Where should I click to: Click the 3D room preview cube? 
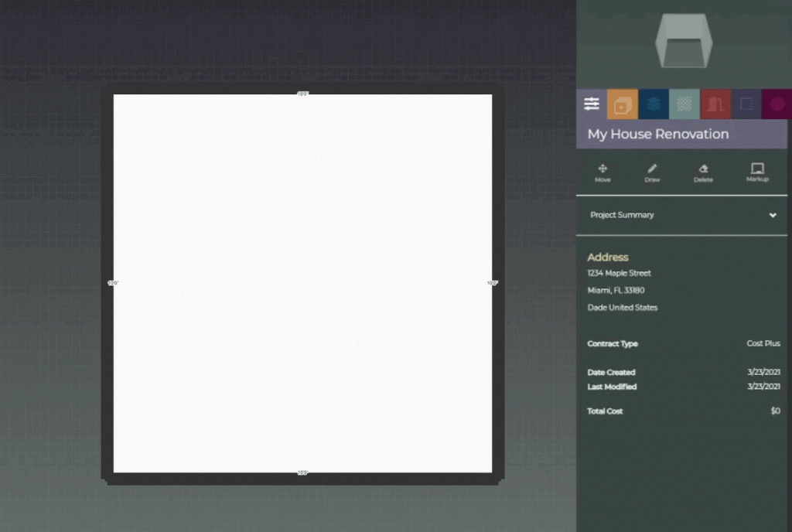[x=681, y=40]
